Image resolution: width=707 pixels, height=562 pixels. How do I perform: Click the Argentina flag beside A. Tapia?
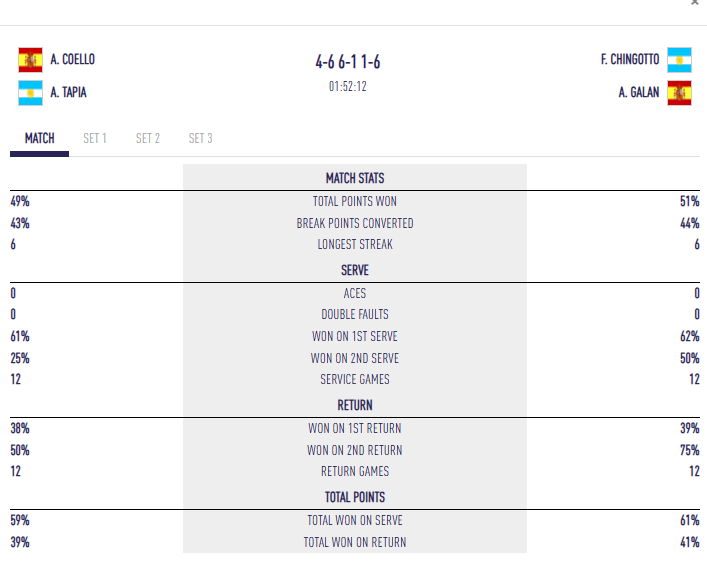[x=30, y=94]
